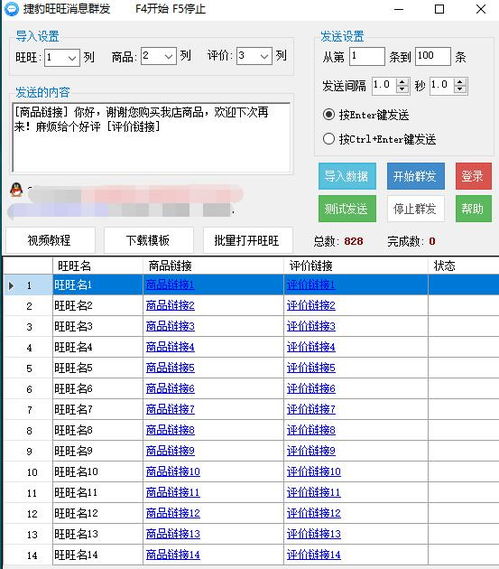Open link 商品链接5
Viewport: 499px width, 569px height.
coord(170,368)
